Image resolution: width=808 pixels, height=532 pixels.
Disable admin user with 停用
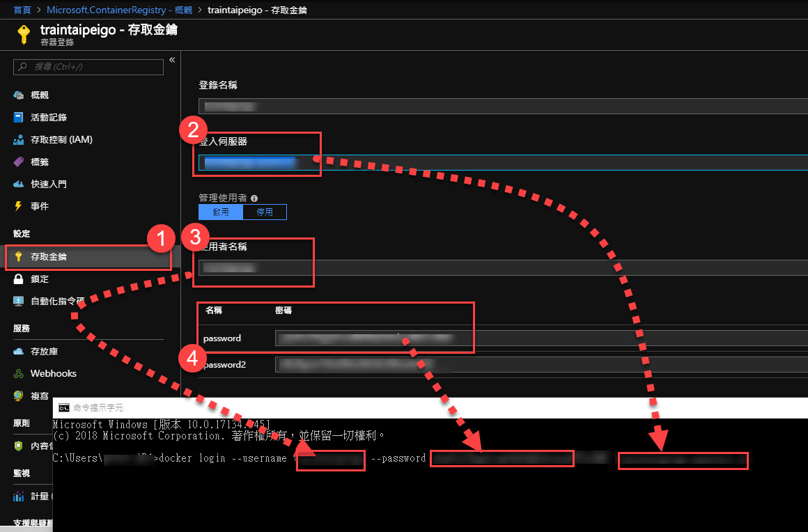click(265, 212)
